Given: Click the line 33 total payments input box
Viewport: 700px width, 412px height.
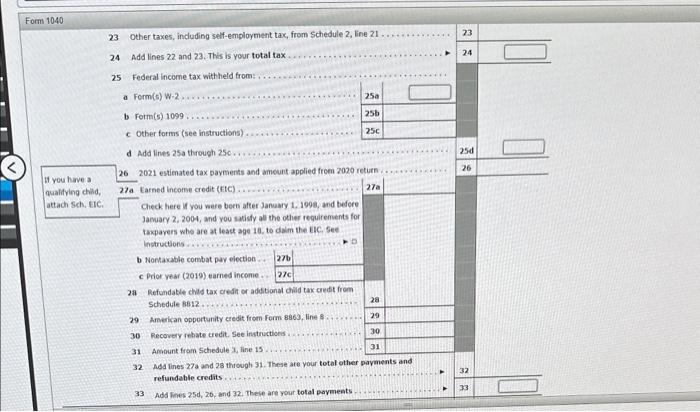Looking at the screenshot, I should pyautogui.click(x=518, y=386).
